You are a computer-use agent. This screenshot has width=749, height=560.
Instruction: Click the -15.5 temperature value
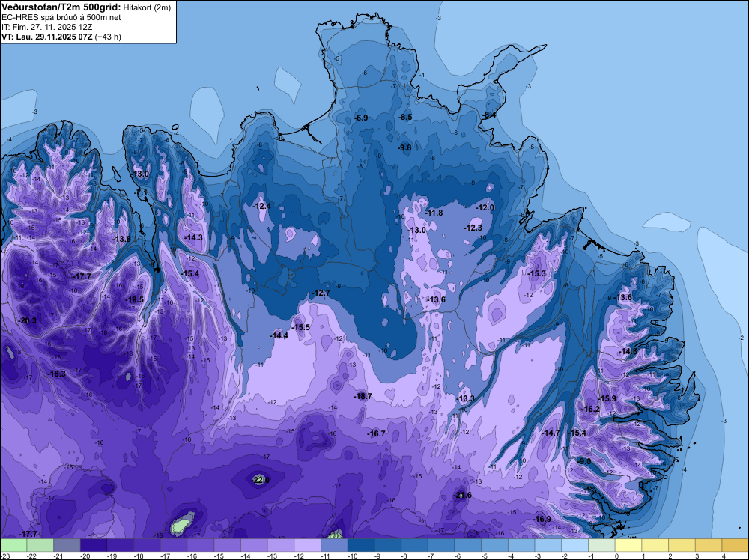click(301, 327)
